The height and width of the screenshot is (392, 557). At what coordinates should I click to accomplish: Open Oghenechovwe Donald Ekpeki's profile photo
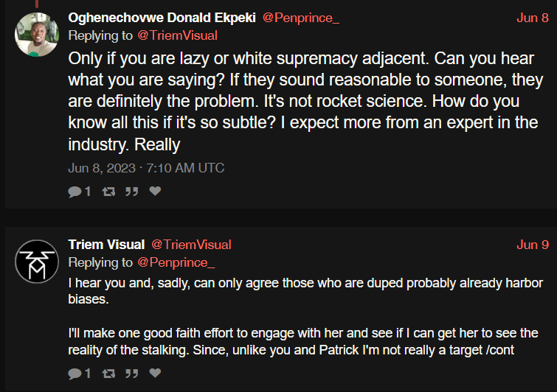37,35
